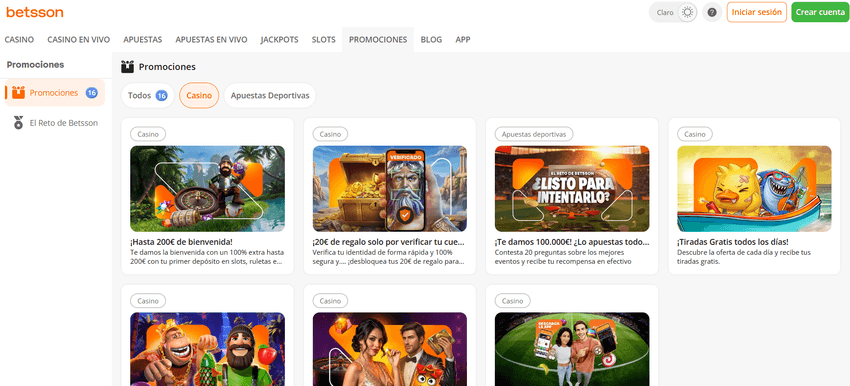Select the Todos filter tab

(147, 95)
